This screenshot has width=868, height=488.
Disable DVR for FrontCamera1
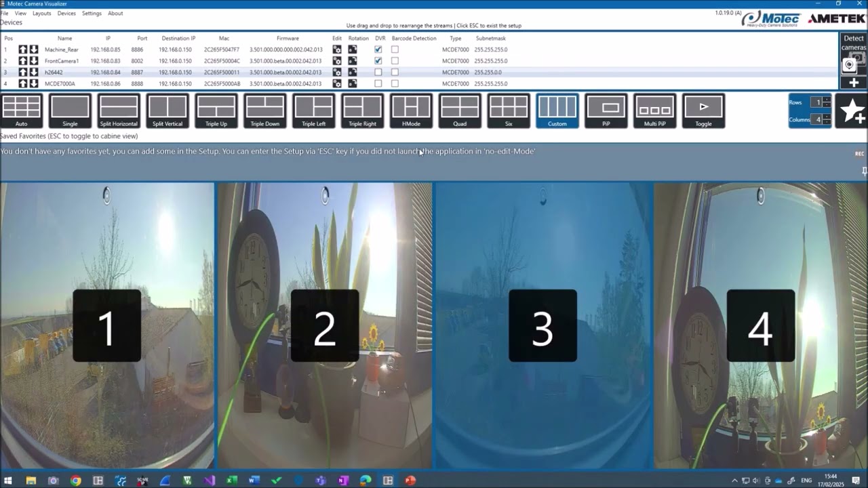click(x=378, y=61)
